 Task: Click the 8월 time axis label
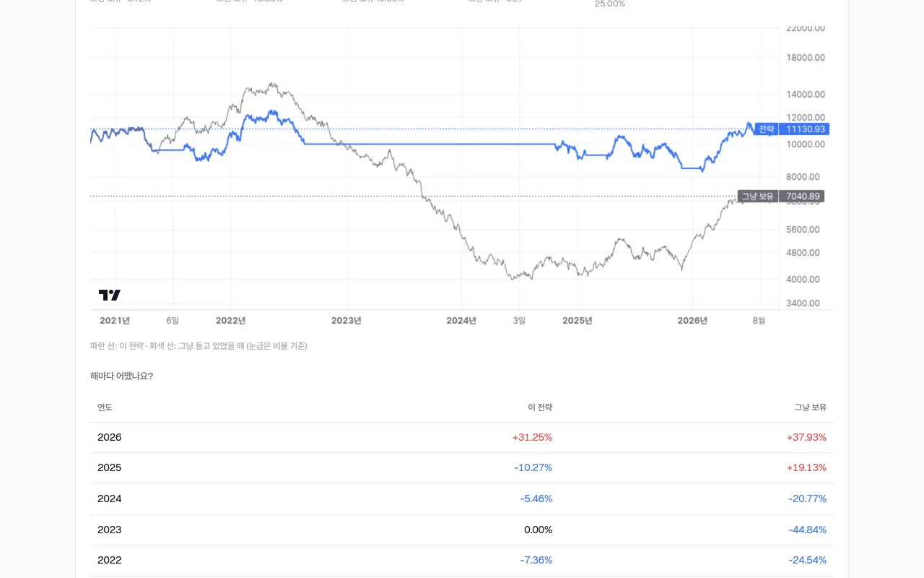pyautogui.click(x=759, y=321)
